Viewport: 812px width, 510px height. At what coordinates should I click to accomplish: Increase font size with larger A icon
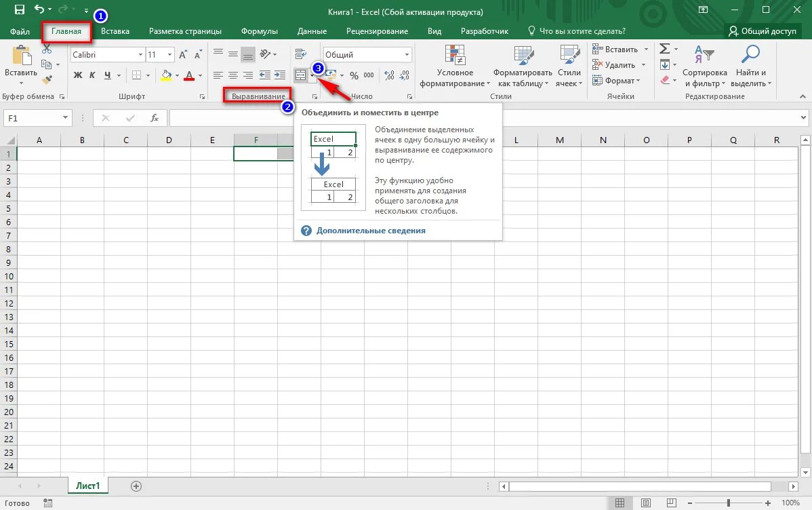(x=183, y=54)
